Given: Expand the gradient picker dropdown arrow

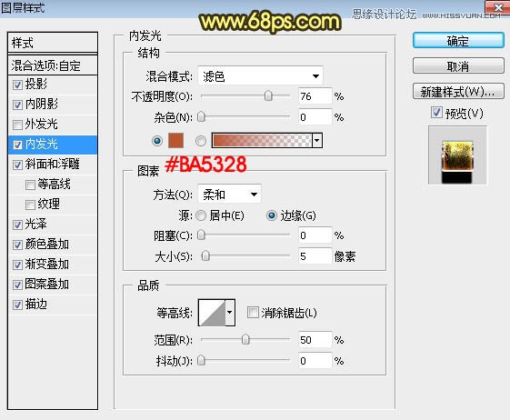Looking at the screenshot, I should click(317, 141).
